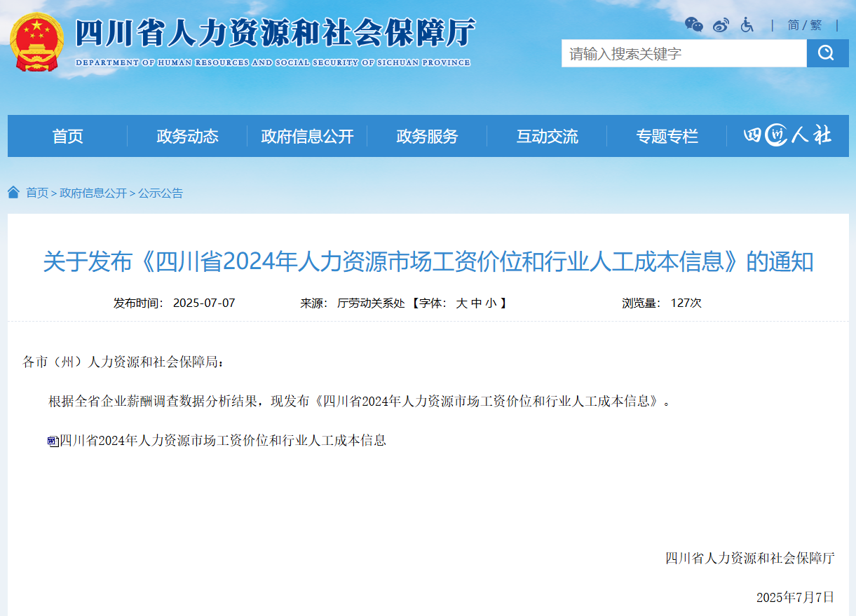Set font size to 中

[x=476, y=303]
